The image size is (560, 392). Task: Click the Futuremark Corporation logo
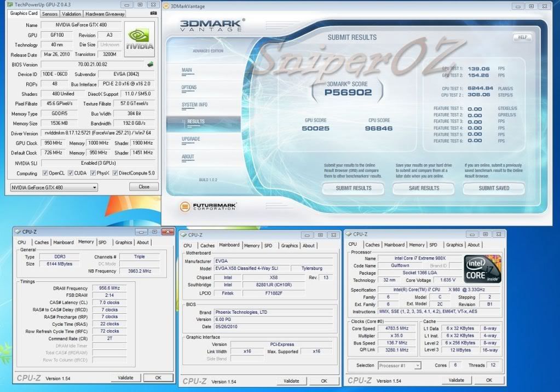(x=209, y=206)
